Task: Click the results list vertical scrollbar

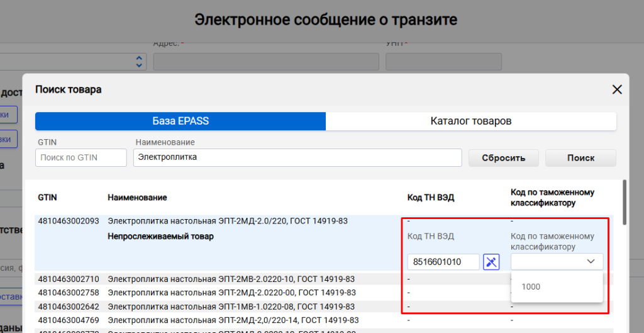Action: pos(624,203)
